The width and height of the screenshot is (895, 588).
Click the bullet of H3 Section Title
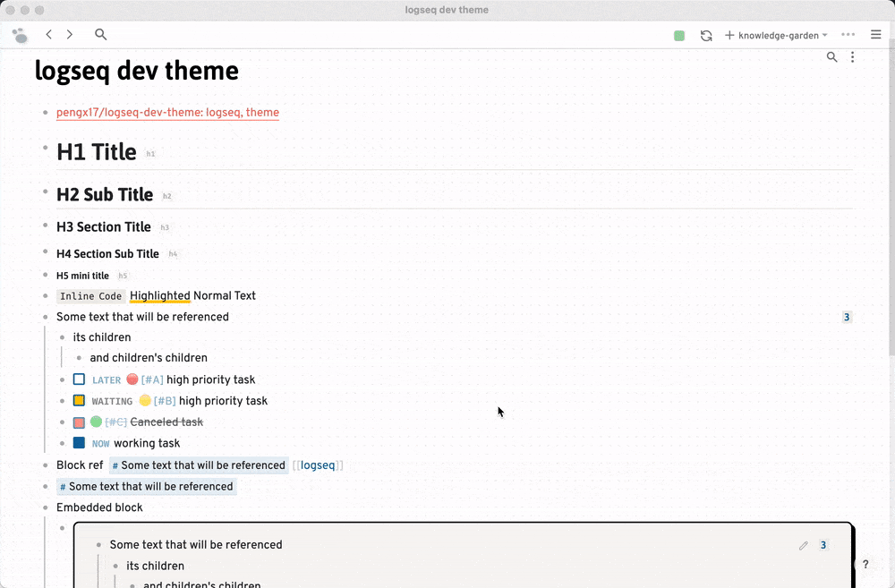[45, 226]
